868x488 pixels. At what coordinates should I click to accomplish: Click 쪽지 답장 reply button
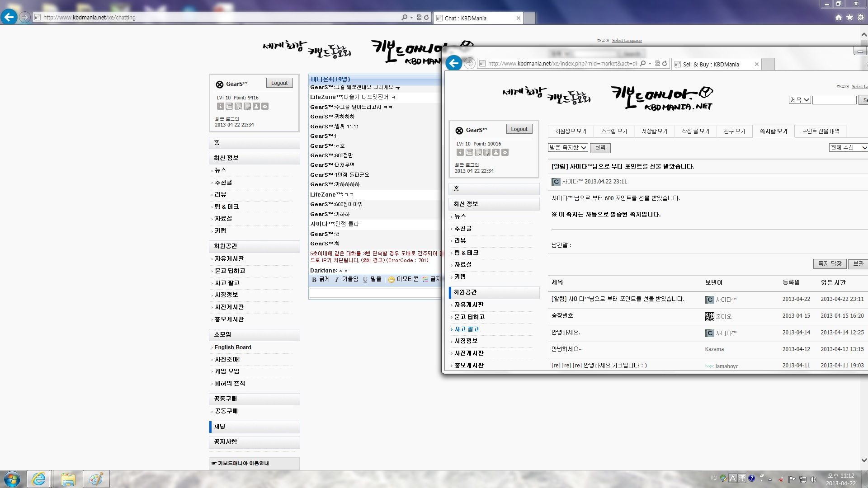[830, 264]
